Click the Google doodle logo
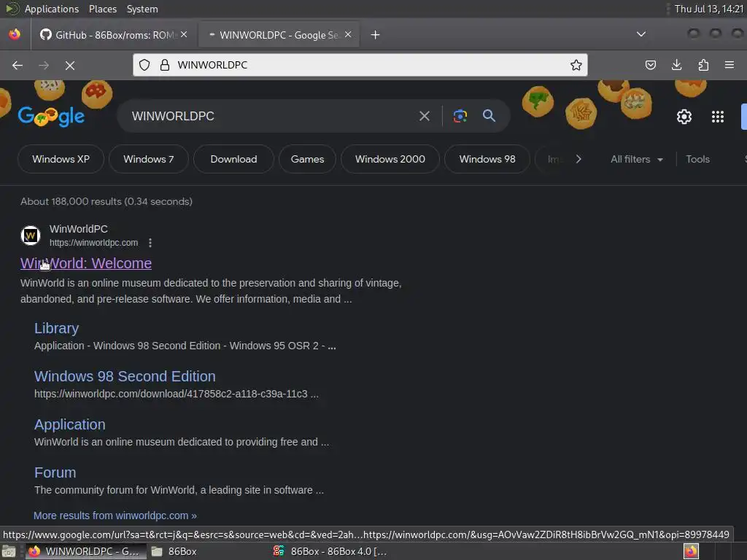This screenshot has height=560, width=747. coord(52,116)
